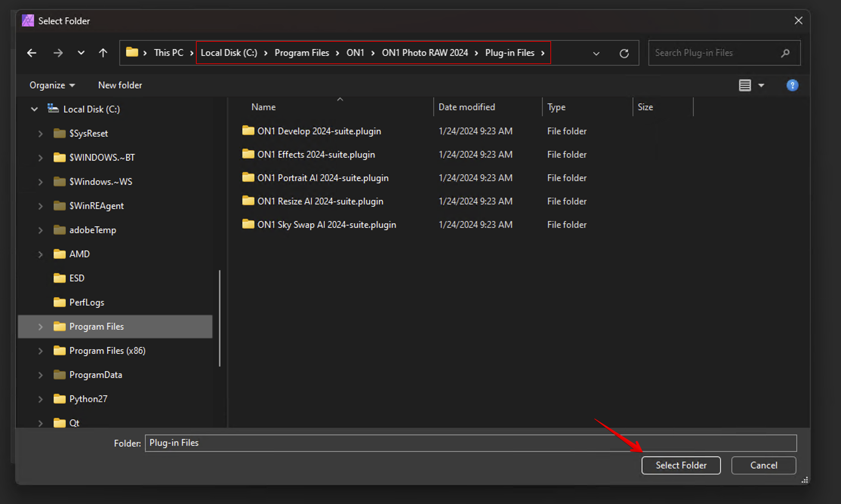The image size is (841, 504).
Task: Click folder icon of ON1 Develop plugin
Action: point(248,131)
